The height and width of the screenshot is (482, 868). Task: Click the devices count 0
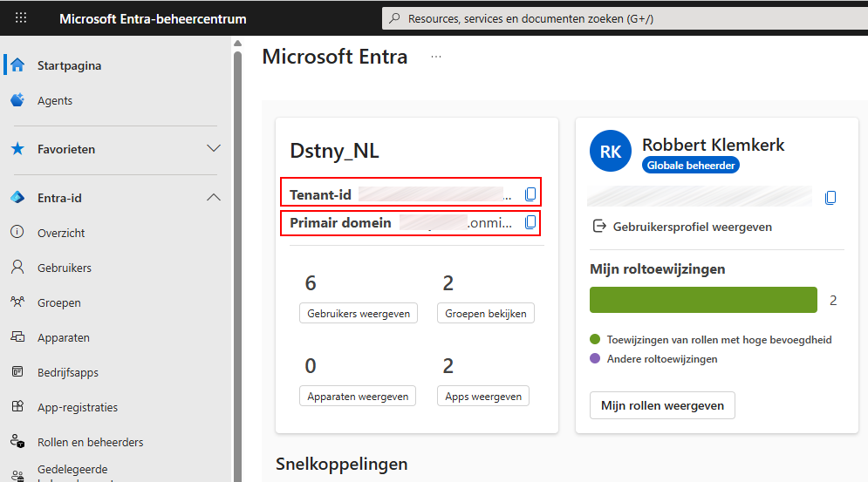click(x=311, y=366)
